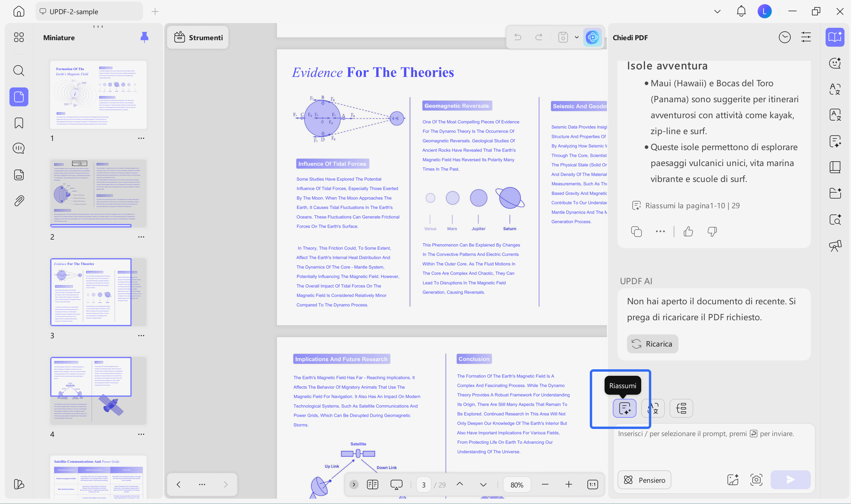Click the screenshot capture icon
The image size is (851, 504).
tap(756, 479)
